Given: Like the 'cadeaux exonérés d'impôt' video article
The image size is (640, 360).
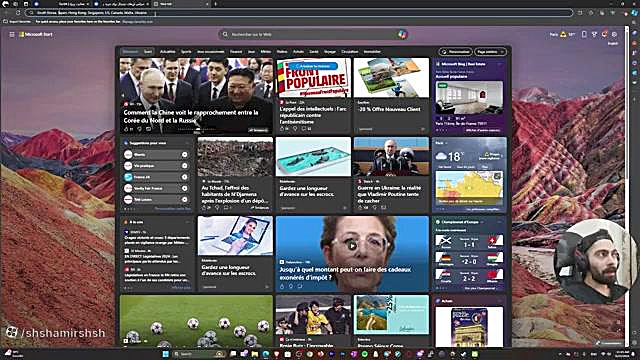Looking at the screenshot, I should point(282,286).
